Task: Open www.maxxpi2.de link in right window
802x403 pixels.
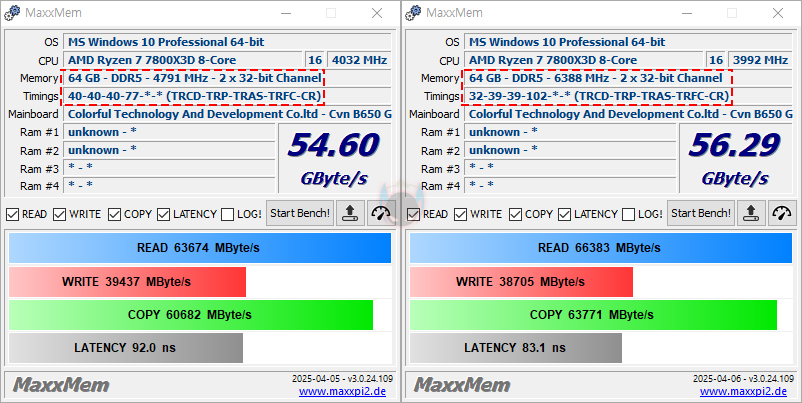Action: coord(743,392)
